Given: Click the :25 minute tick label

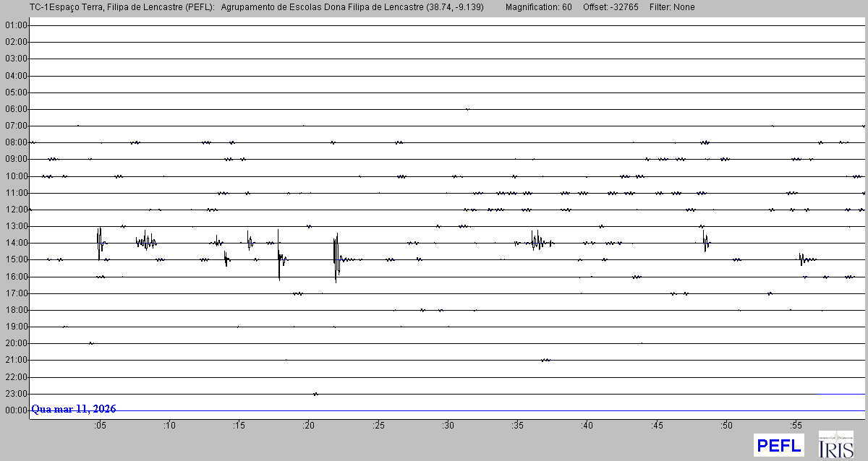Looking at the screenshot, I should 378,426.
